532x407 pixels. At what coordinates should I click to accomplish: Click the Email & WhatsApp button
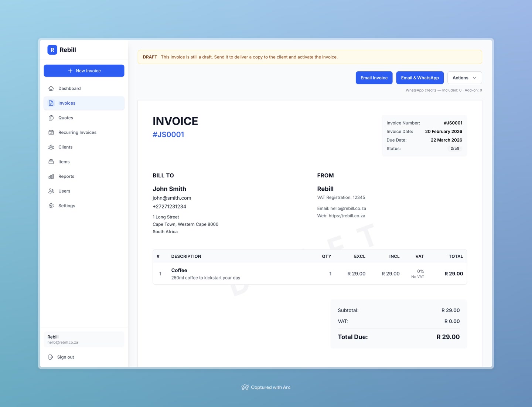(420, 78)
